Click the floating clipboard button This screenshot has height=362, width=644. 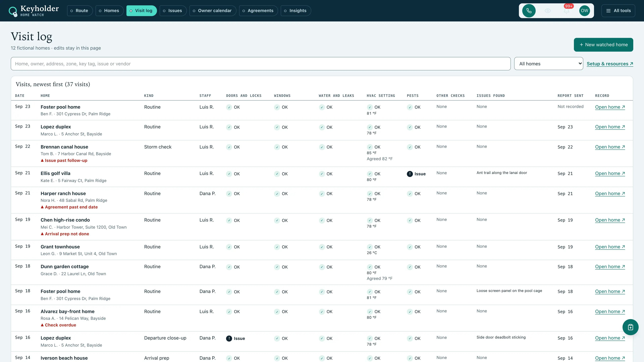[x=630, y=327]
